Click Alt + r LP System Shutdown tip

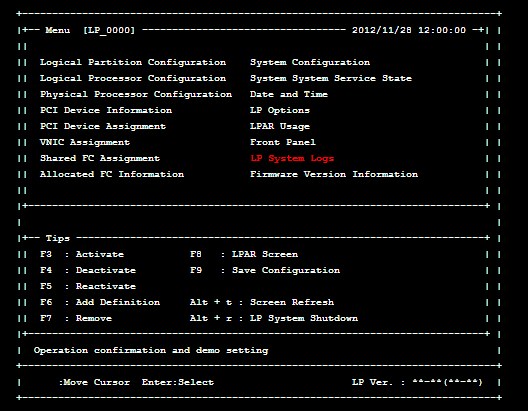274,318
